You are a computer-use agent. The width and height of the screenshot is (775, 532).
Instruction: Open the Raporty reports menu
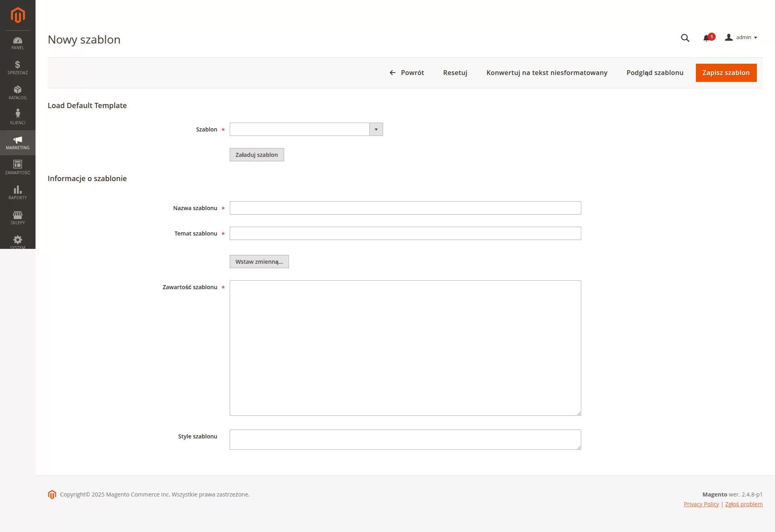(17, 192)
